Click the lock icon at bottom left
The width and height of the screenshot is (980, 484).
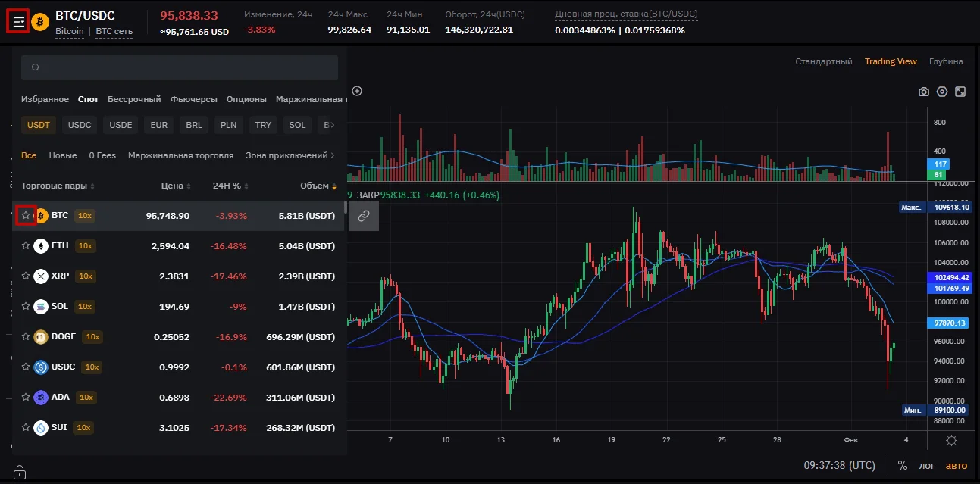coord(20,472)
